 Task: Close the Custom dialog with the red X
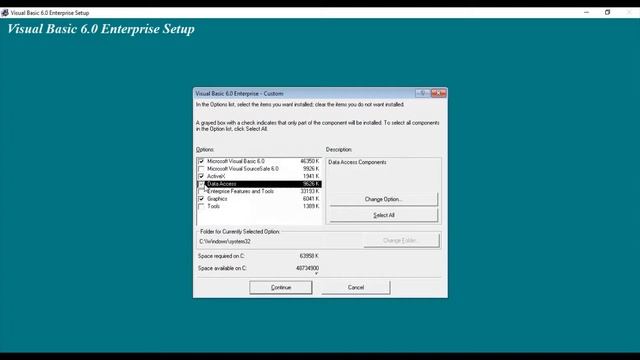(x=439, y=93)
